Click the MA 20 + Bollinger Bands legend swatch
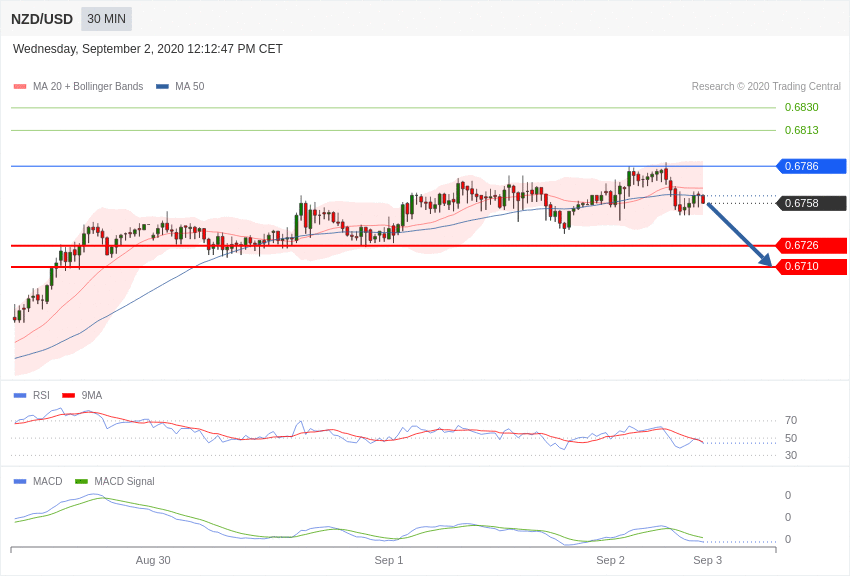Image resolution: width=850 pixels, height=576 pixels. [20, 86]
